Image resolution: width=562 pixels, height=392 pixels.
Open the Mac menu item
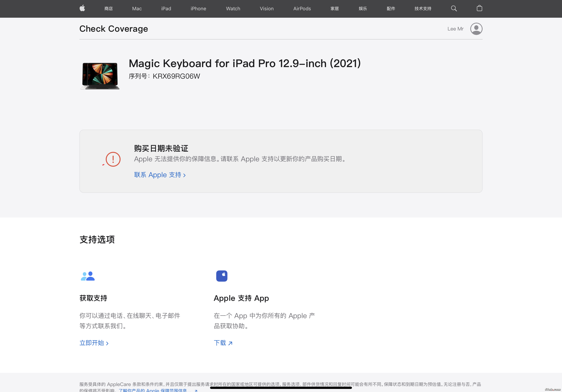(137, 9)
